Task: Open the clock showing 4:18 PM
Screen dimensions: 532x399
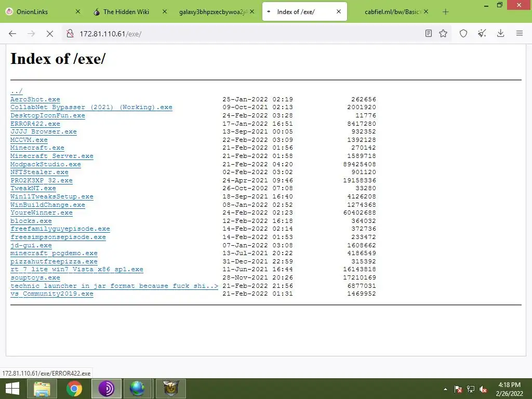Action: (509, 389)
